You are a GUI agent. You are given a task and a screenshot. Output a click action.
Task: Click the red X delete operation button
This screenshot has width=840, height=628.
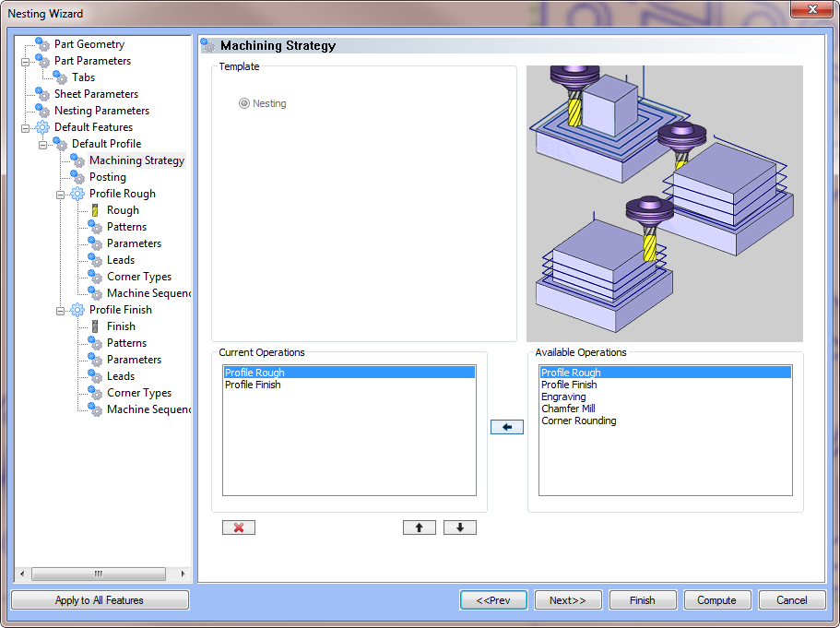coord(238,527)
